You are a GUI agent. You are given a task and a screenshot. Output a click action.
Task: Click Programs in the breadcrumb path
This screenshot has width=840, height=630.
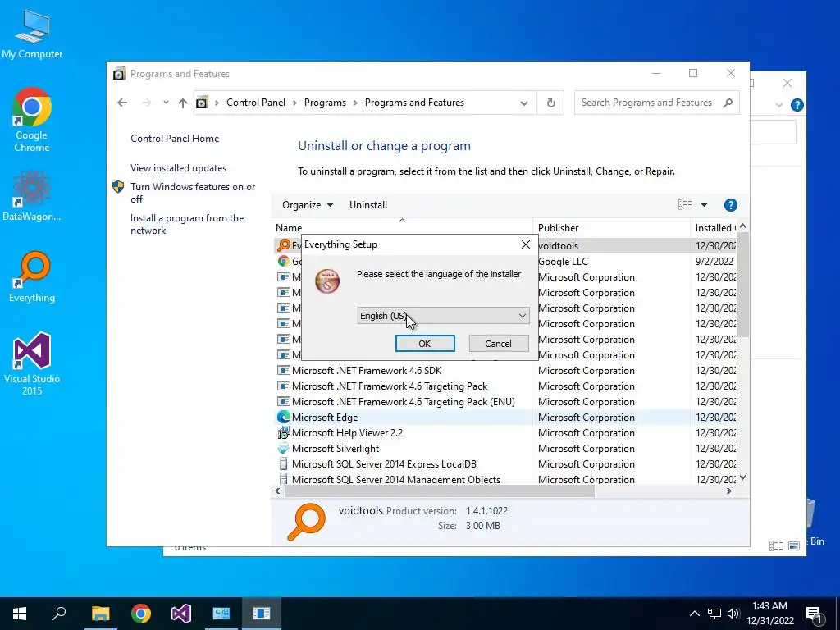(x=325, y=103)
